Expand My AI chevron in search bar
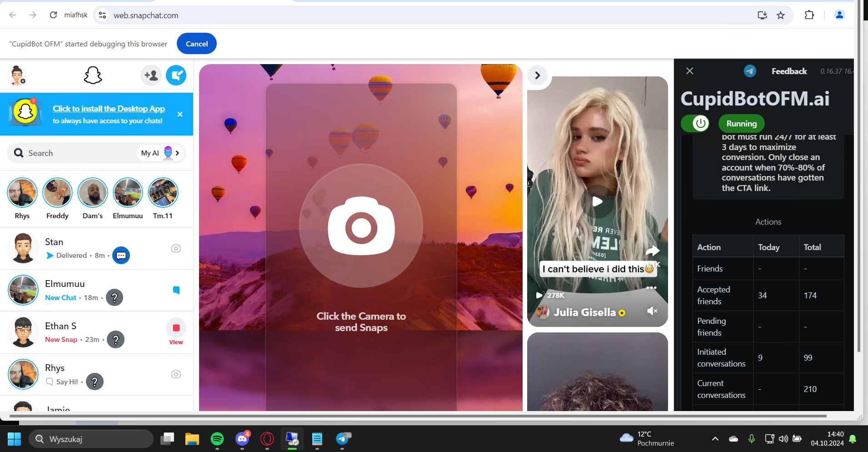 177,153
